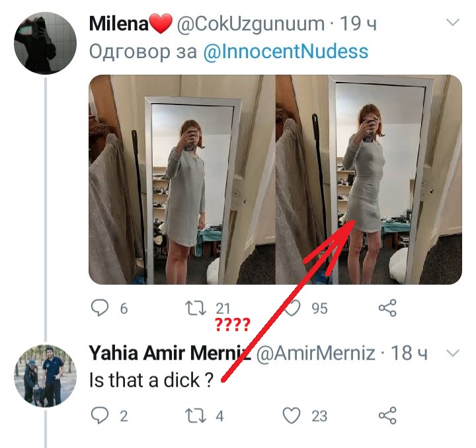Reply to Yahia Amir Merniz's tweet
Screen dimensions: 476x448
(x=99, y=416)
